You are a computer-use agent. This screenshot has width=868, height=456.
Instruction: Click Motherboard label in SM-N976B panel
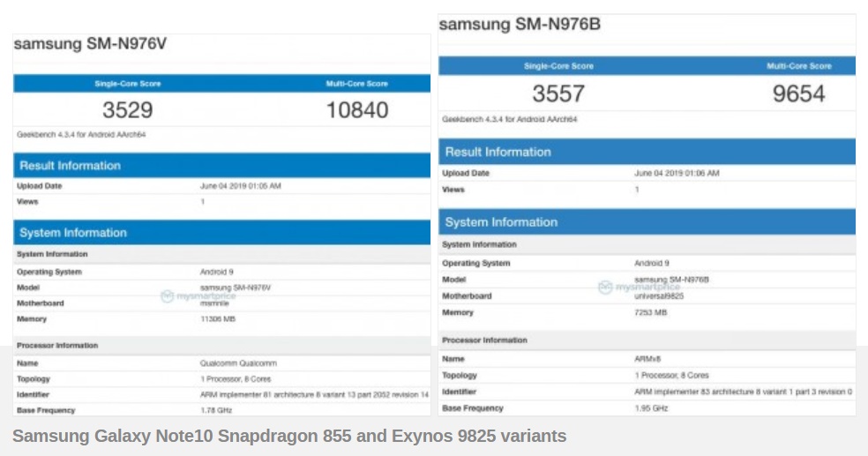click(467, 296)
